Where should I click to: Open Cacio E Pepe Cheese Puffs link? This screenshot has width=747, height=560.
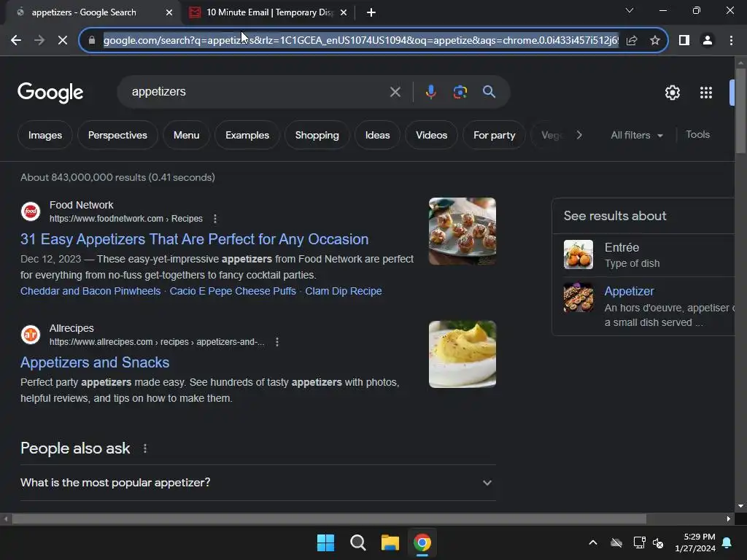coord(233,291)
